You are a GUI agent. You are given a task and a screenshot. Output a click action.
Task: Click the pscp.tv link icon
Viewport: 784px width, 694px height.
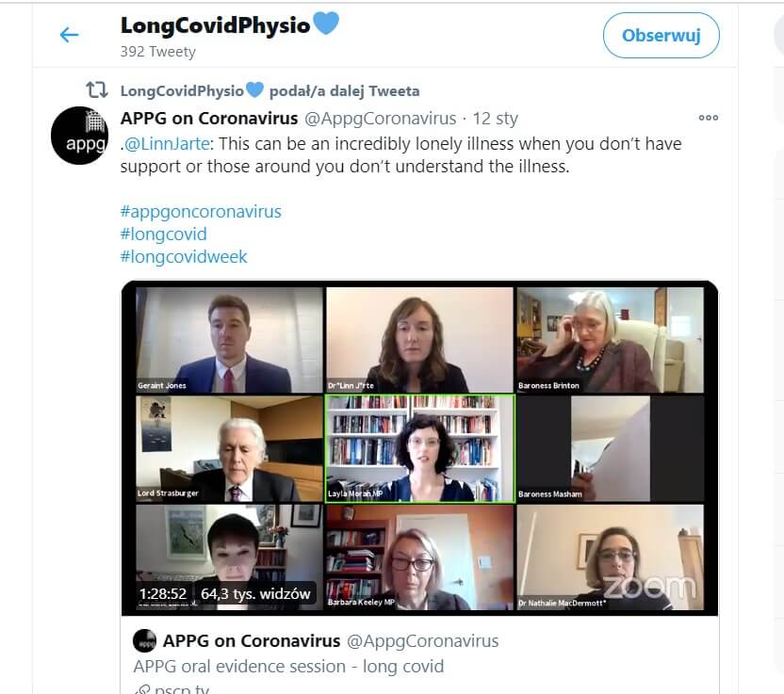142,690
